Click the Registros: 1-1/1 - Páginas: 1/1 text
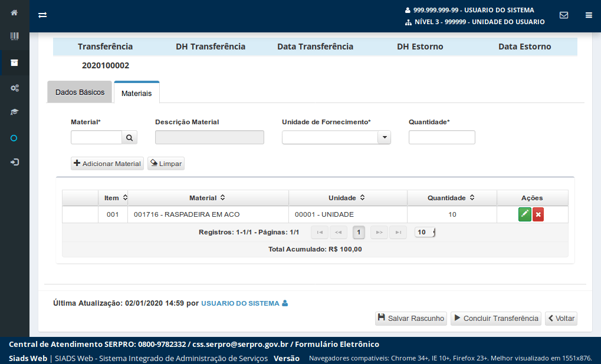This screenshot has height=364, width=601. [x=249, y=232]
